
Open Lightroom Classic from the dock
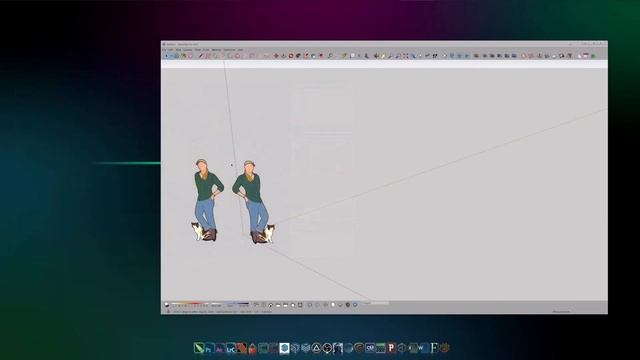click(x=231, y=348)
